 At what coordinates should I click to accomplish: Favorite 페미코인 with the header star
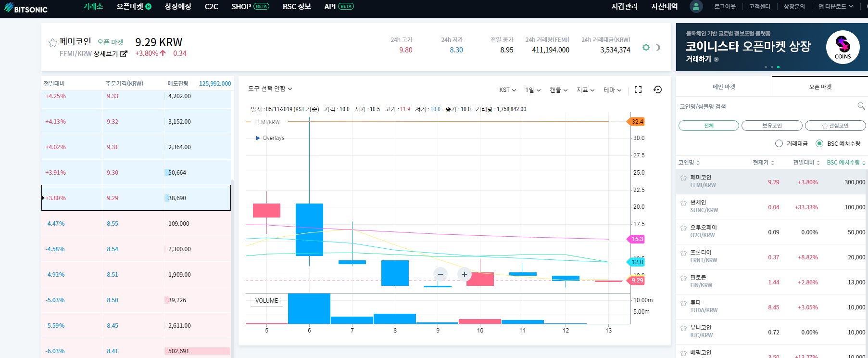click(52, 42)
